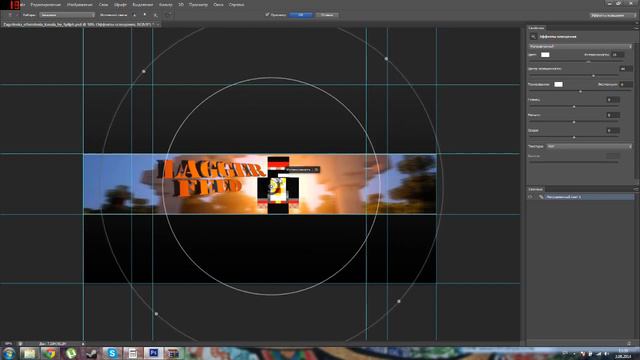Open Calculator from the taskbar
The image size is (640, 360).
[x=133, y=353]
